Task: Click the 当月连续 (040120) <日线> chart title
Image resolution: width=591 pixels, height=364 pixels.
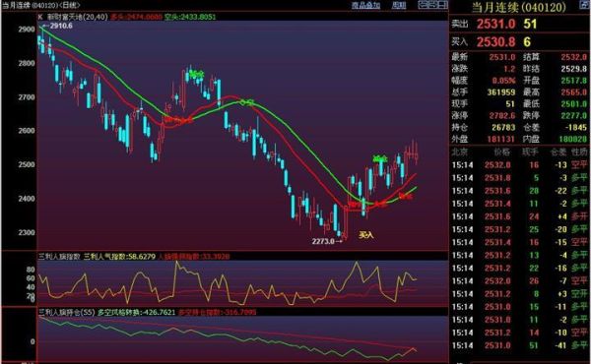Action: tap(41, 5)
